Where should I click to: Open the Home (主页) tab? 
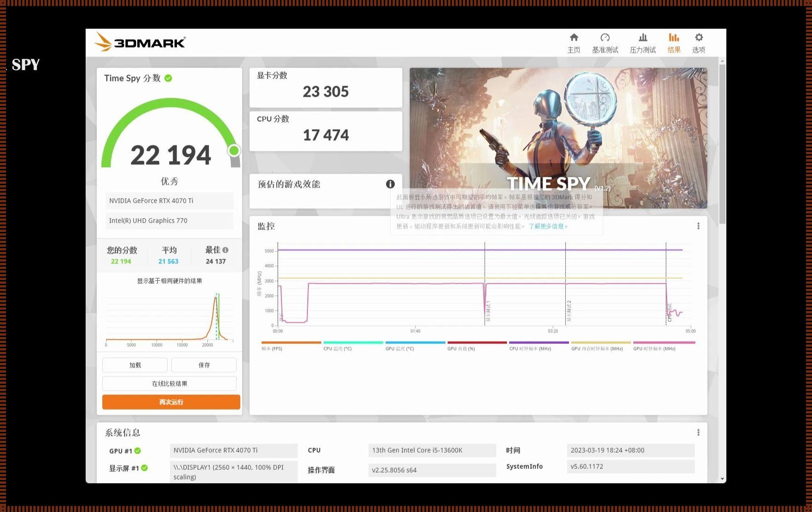574,43
